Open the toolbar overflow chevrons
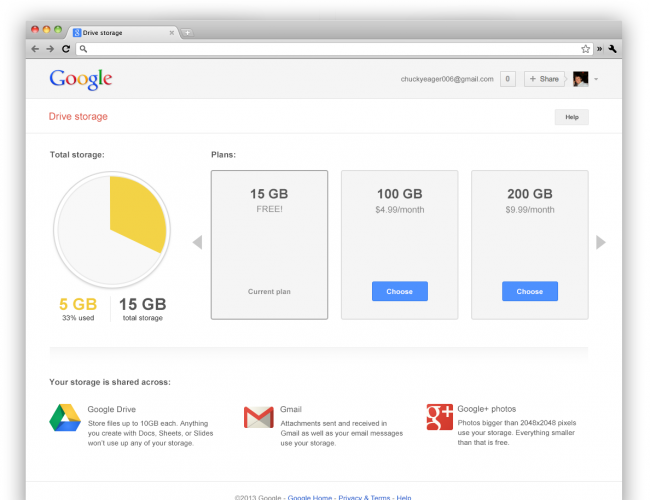Viewport: 650px width, 500px height. click(x=599, y=49)
